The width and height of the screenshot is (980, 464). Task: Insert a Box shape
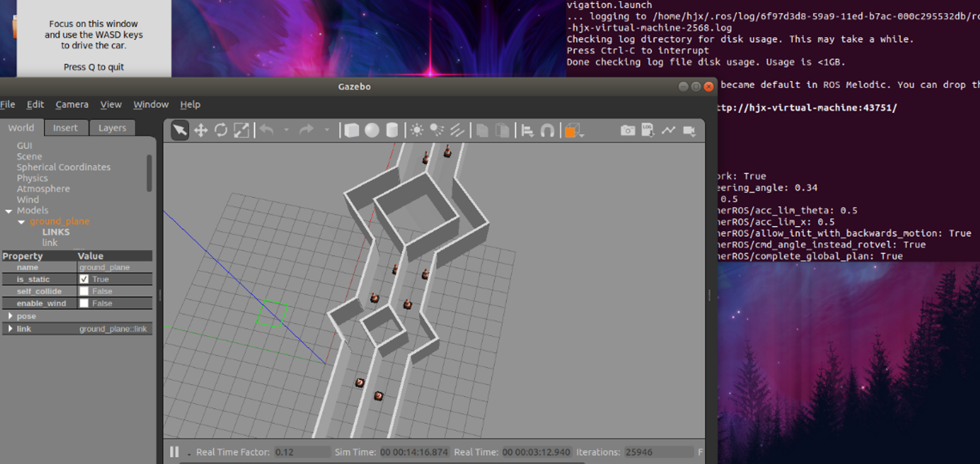(x=352, y=130)
